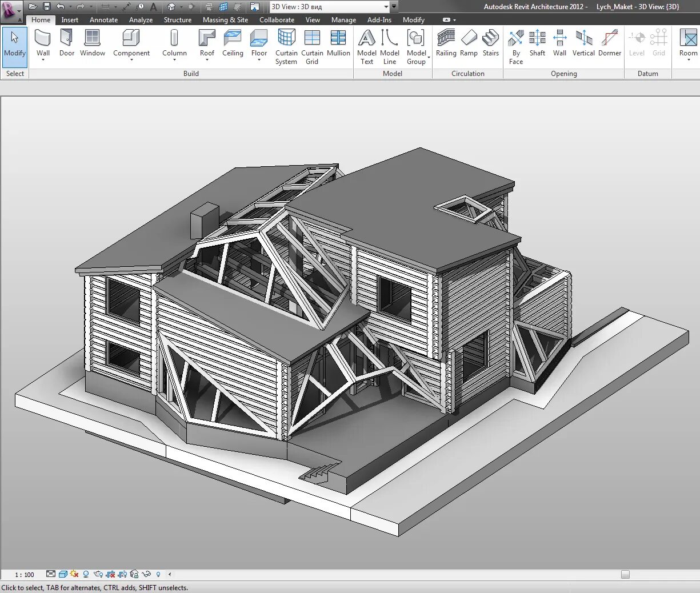Expand the Component tool dropdown arrow
The image size is (700, 593).
tap(131, 60)
